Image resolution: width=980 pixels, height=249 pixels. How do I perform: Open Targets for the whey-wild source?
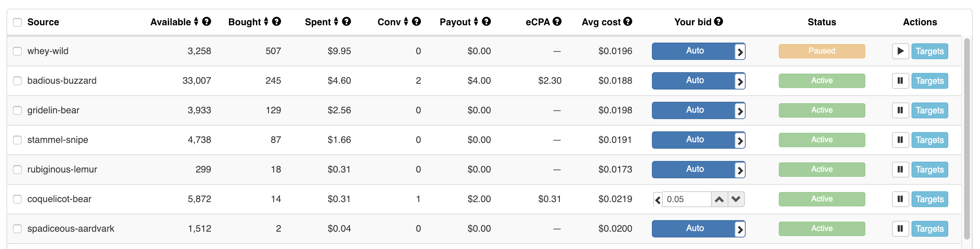click(930, 51)
